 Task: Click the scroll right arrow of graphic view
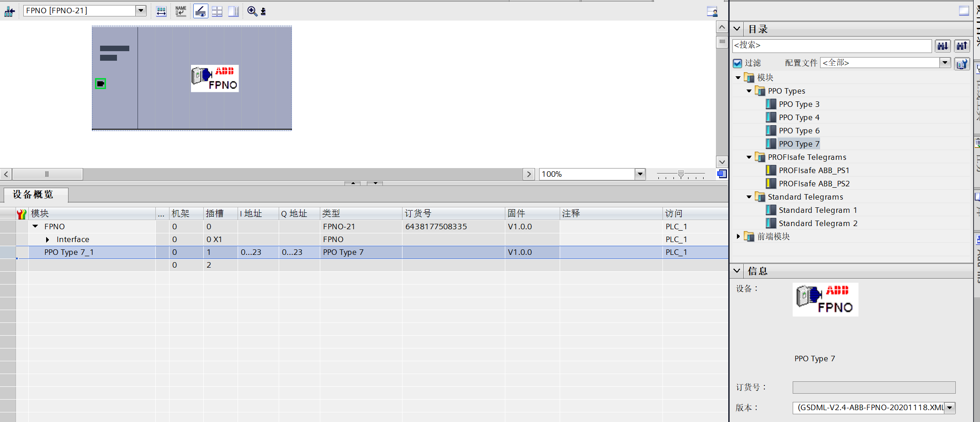pos(529,174)
